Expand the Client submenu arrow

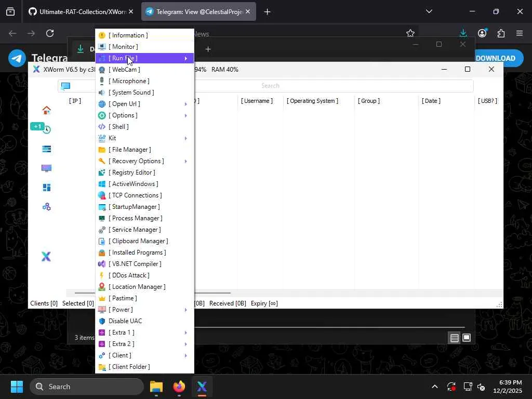pyautogui.click(x=186, y=355)
